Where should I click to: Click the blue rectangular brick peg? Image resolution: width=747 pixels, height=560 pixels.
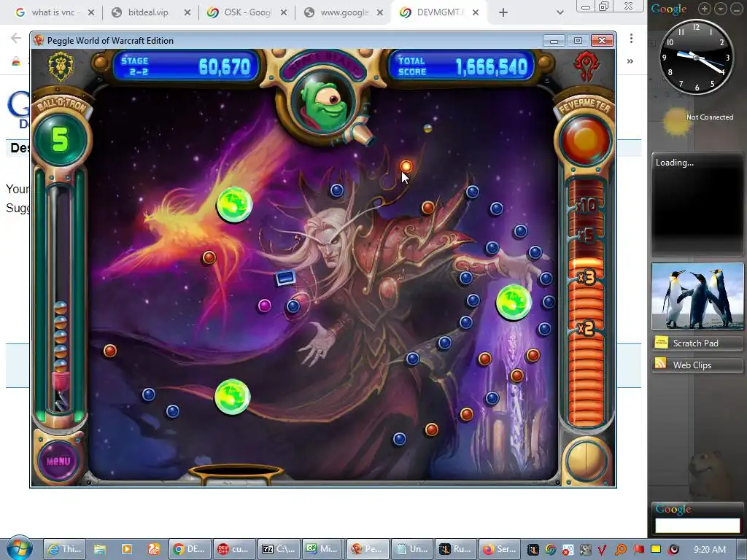285,278
